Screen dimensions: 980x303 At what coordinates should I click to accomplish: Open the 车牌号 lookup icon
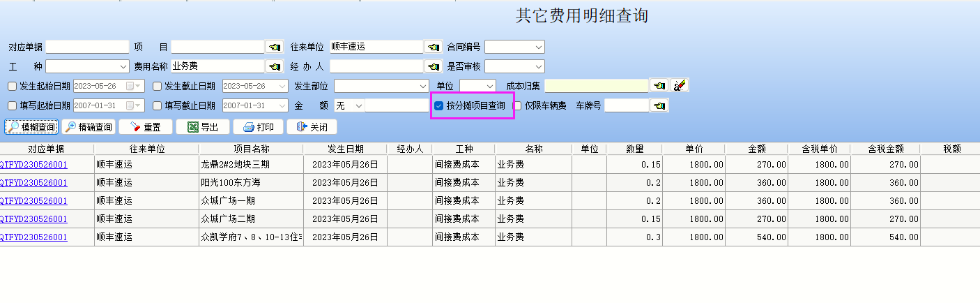click(x=659, y=105)
